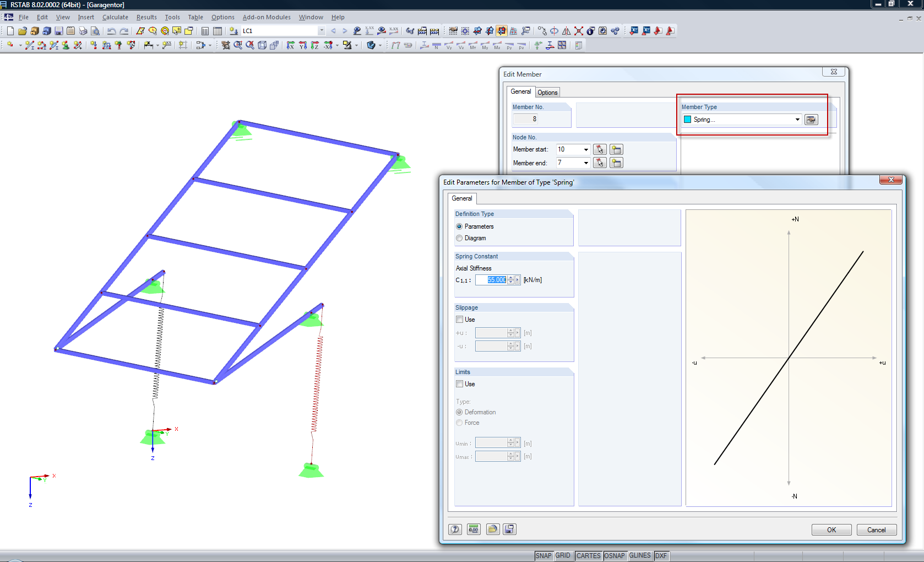This screenshot has height=562, width=924.
Task: Open the Member end node dropdown
Action: click(586, 163)
